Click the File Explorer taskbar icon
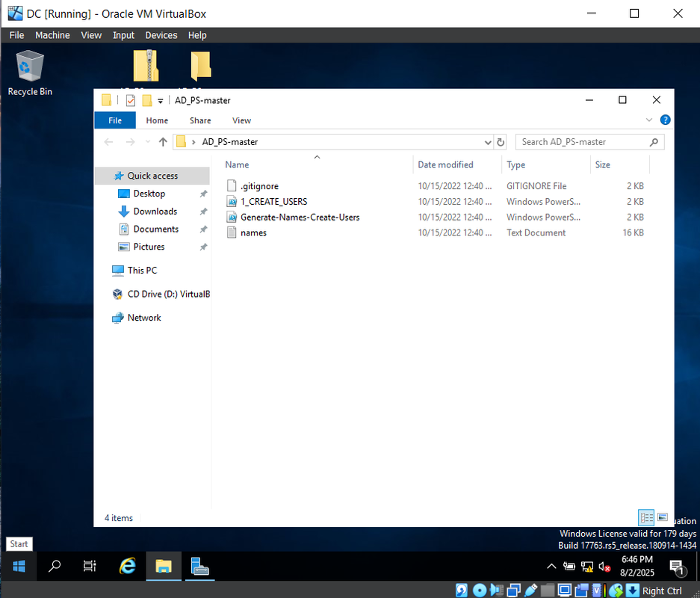This screenshot has height=598, width=700. pyautogui.click(x=164, y=567)
